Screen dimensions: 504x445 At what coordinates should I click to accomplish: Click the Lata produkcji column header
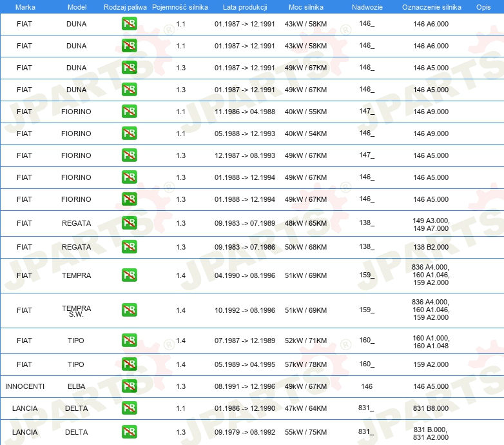pyautogui.click(x=245, y=7)
